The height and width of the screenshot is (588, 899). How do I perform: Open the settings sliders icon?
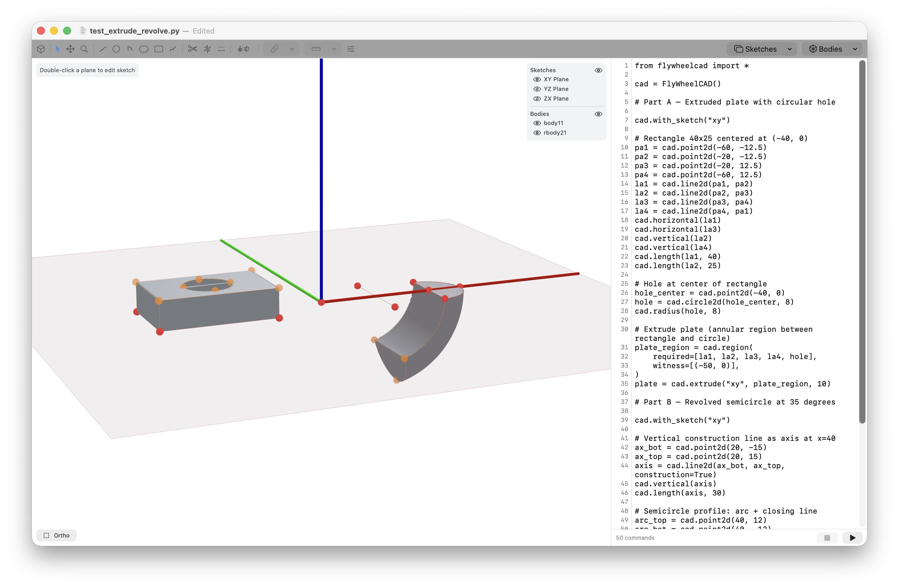[x=351, y=49]
